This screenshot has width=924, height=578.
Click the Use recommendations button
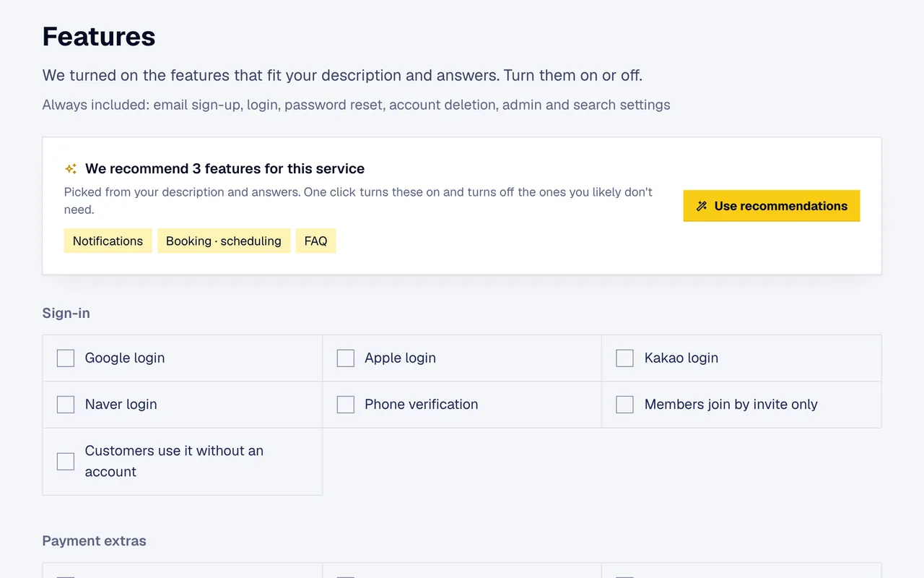[771, 206]
